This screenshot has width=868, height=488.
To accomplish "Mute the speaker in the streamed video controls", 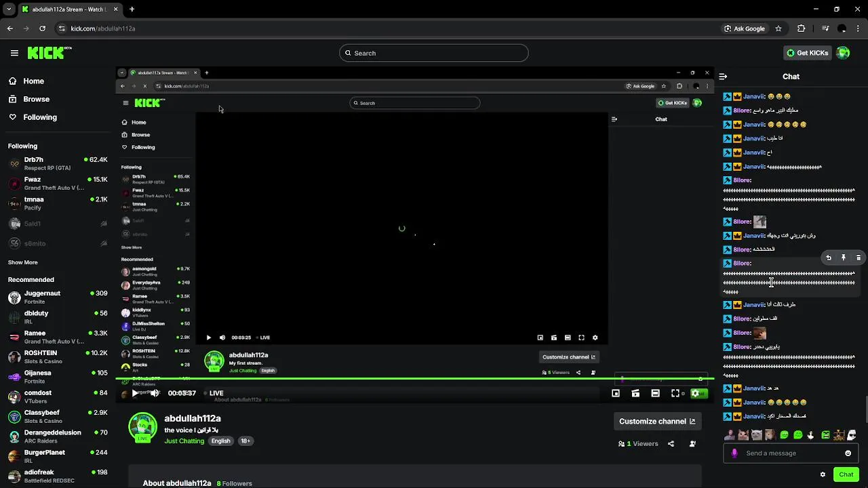I will 222,338.
